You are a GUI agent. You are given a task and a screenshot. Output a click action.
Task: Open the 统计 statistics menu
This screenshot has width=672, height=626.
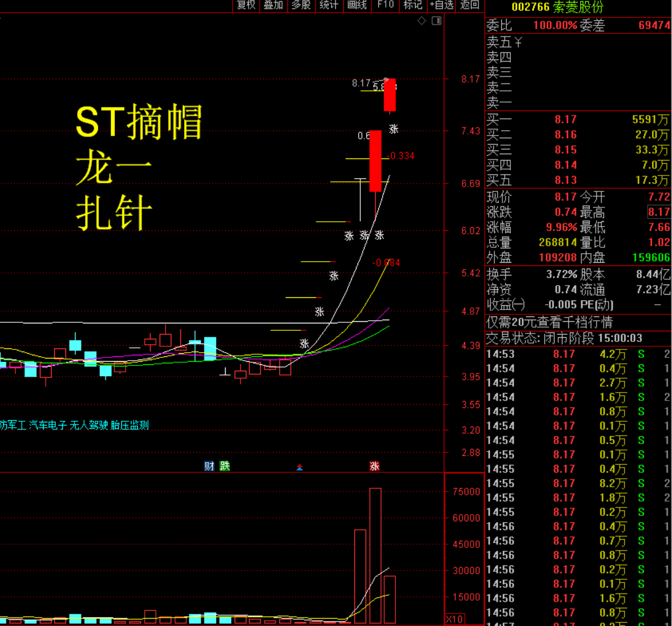tap(329, 5)
